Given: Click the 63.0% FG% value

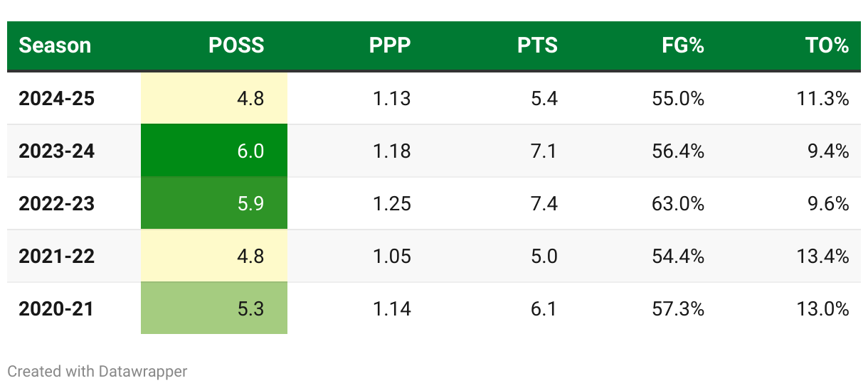Looking at the screenshot, I should pyautogui.click(x=678, y=203).
